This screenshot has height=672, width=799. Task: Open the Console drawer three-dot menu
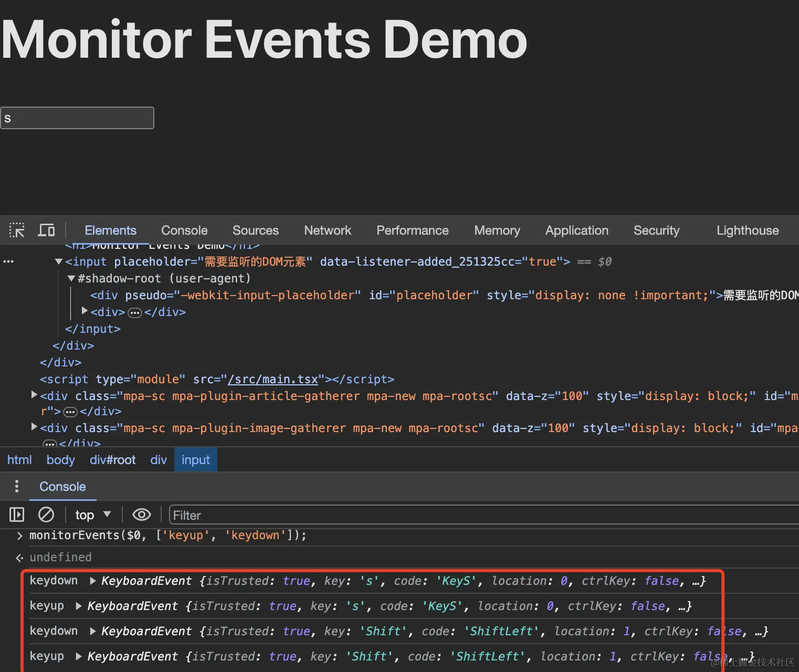point(17,486)
